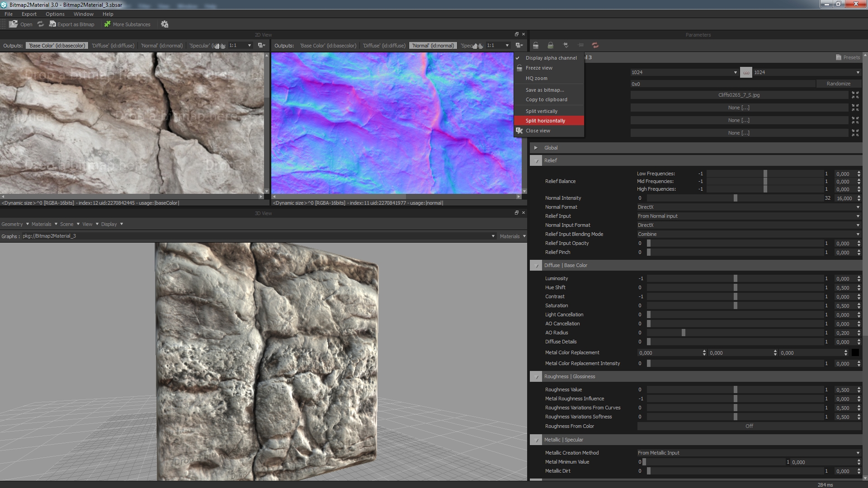The width and height of the screenshot is (868, 488).
Task: Click the green lock icon in Parameters toolbar
Action: pos(550,45)
